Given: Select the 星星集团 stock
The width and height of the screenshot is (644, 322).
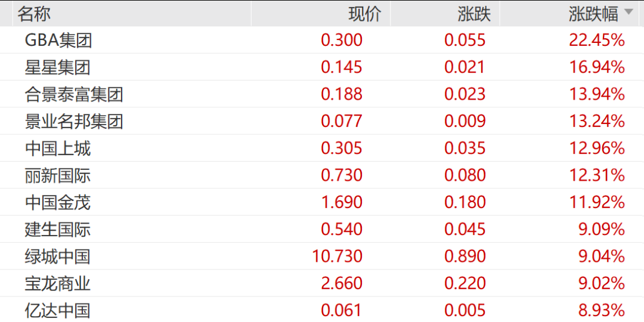Looking at the screenshot, I should [x=57, y=67].
